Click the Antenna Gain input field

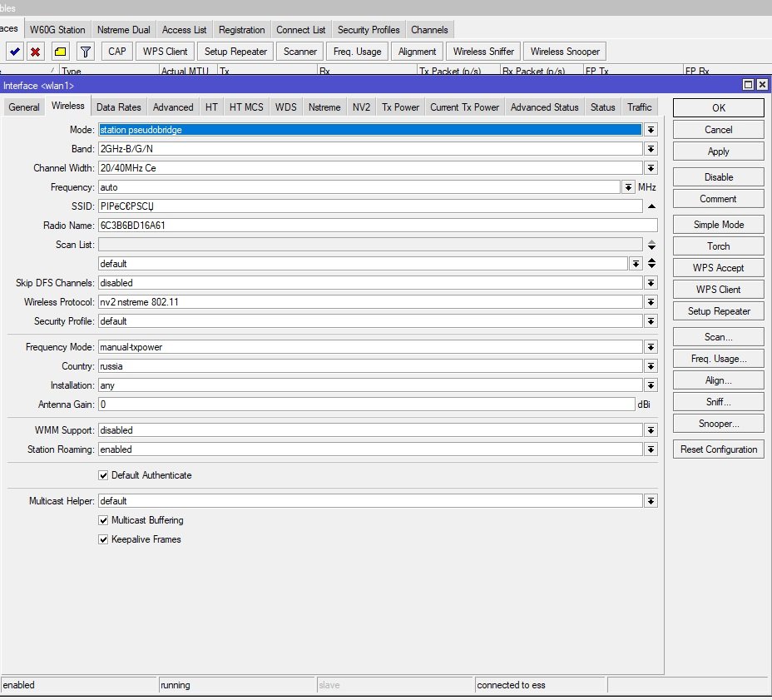coord(366,405)
